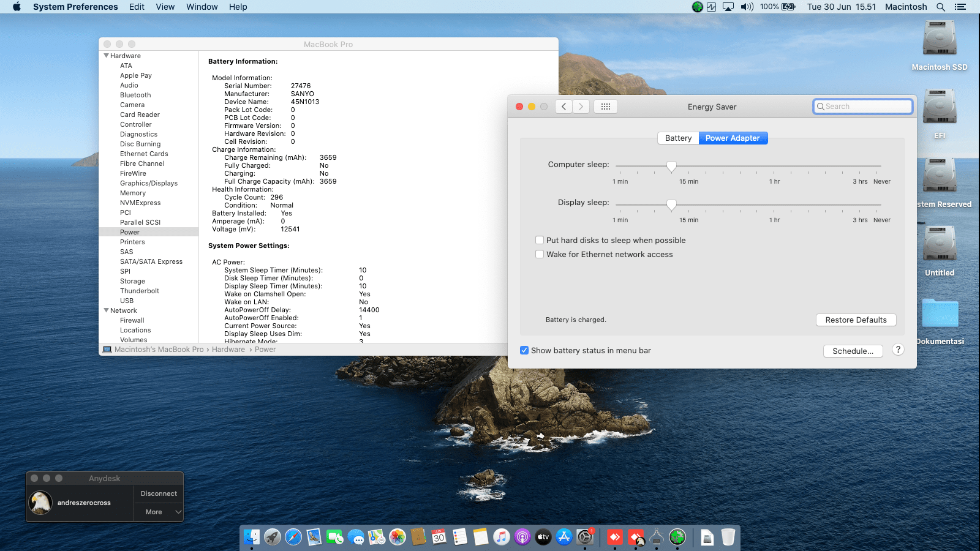
Task: Expand the More dropdown in Anydesk
Action: [x=159, y=512]
